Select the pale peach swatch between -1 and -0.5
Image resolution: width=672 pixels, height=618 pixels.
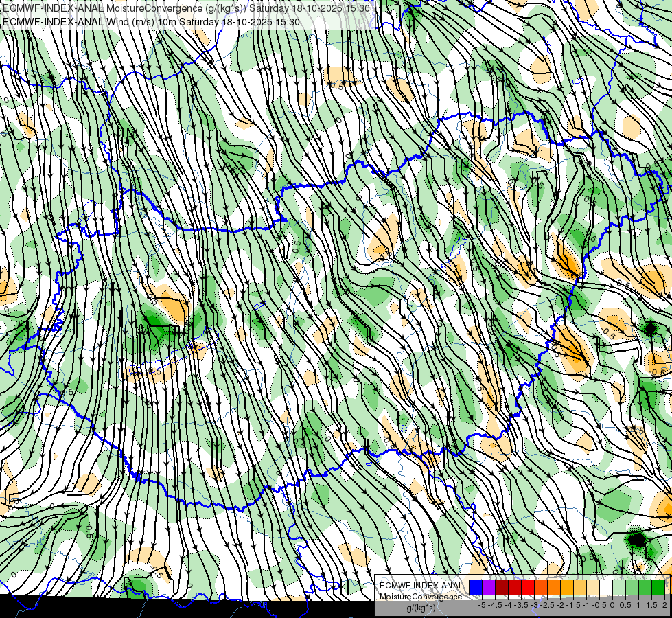[x=593, y=587]
